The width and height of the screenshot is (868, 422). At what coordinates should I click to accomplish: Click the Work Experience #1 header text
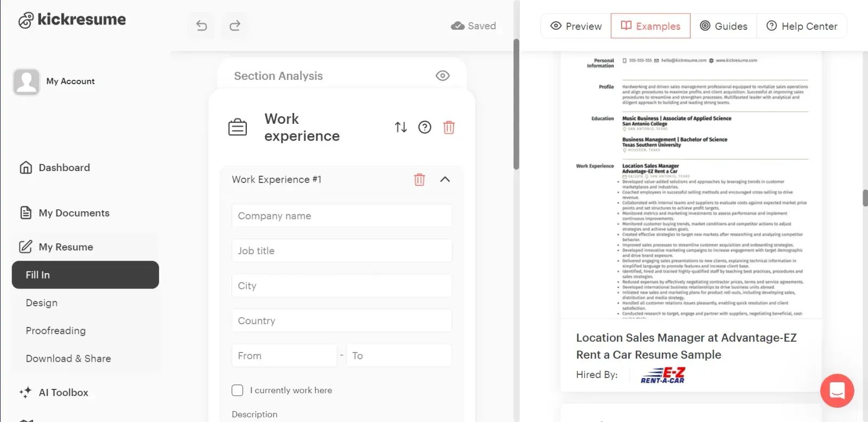[x=276, y=179]
